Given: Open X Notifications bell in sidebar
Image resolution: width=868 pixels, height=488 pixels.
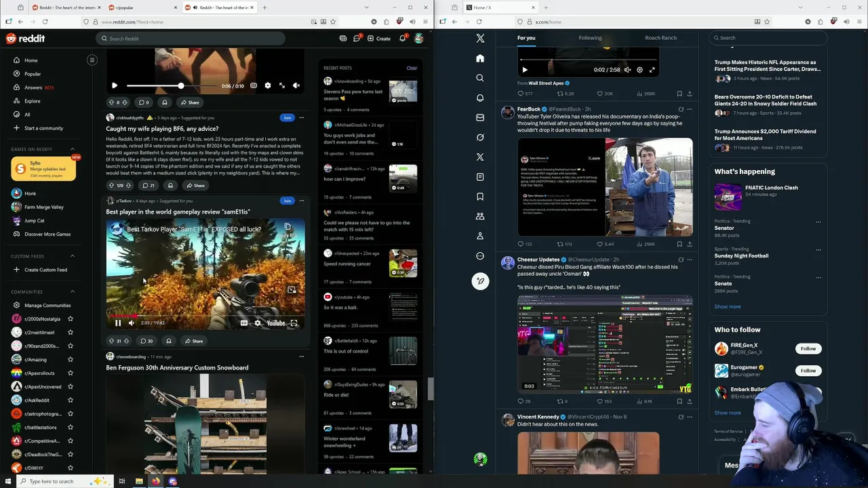Looking at the screenshot, I should [480, 98].
